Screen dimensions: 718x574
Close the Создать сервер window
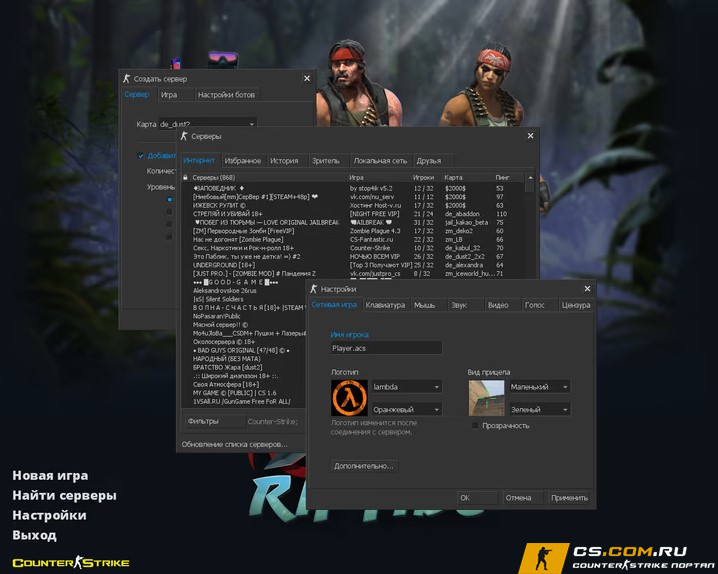click(307, 79)
